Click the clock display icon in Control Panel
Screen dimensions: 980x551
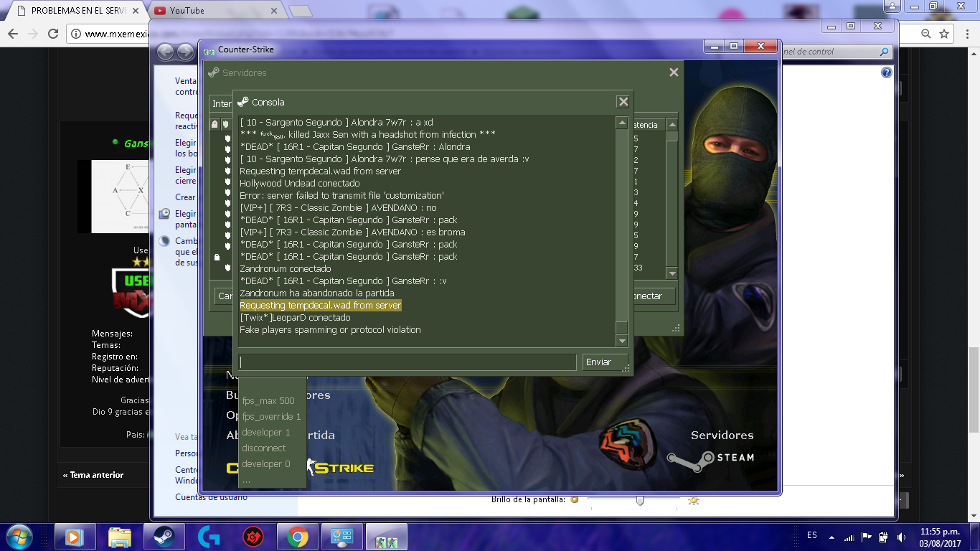(x=164, y=214)
